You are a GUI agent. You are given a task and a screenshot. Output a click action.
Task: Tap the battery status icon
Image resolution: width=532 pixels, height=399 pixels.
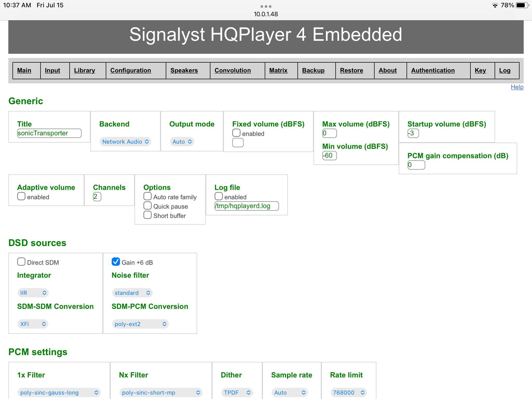(x=522, y=5)
